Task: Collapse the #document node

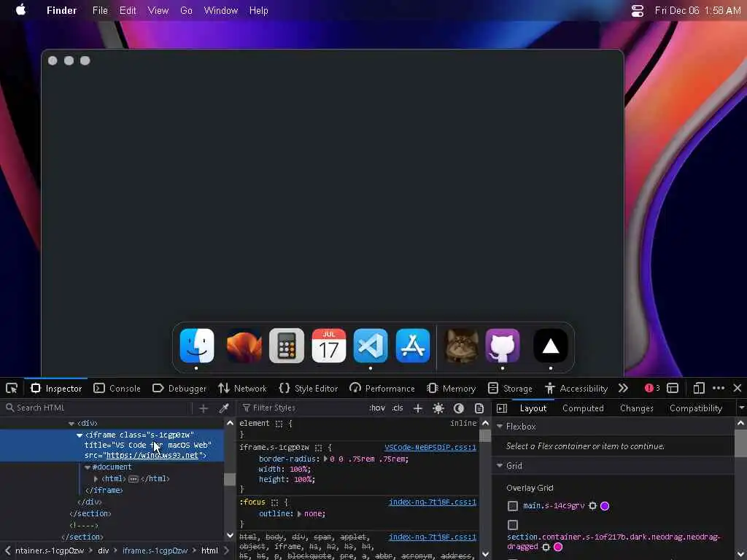Action: click(x=88, y=467)
